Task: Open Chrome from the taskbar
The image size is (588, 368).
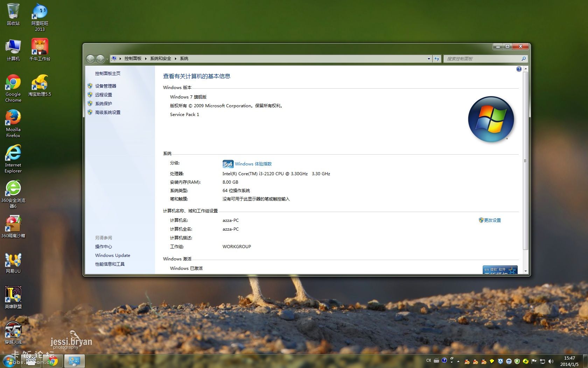Action: click(x=53, y=361)
